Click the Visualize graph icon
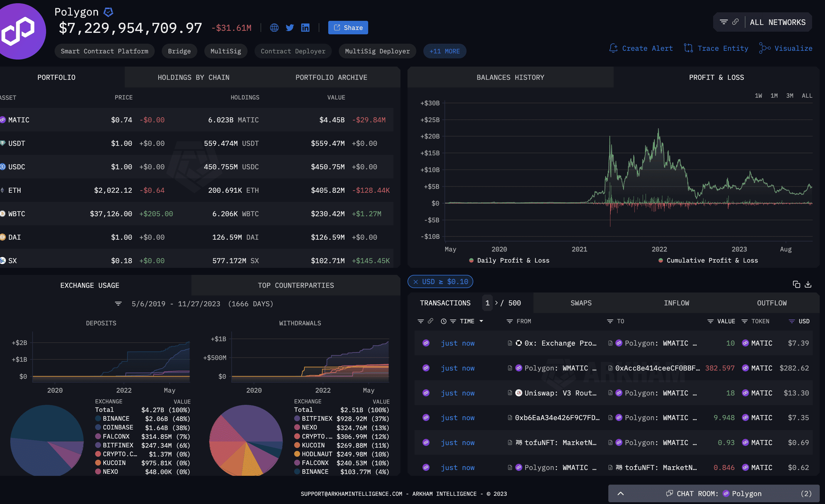The height and width of the screenshot is (504, 825). (x=765, y=48)
